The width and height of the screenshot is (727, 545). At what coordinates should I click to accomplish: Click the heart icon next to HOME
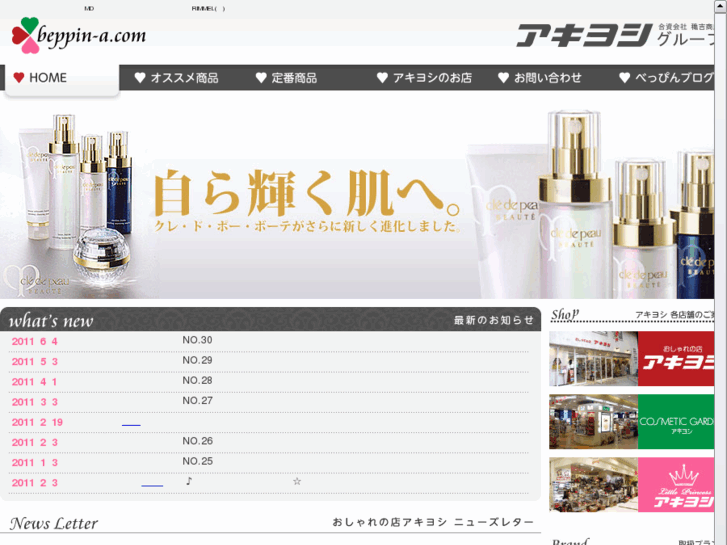19,77
